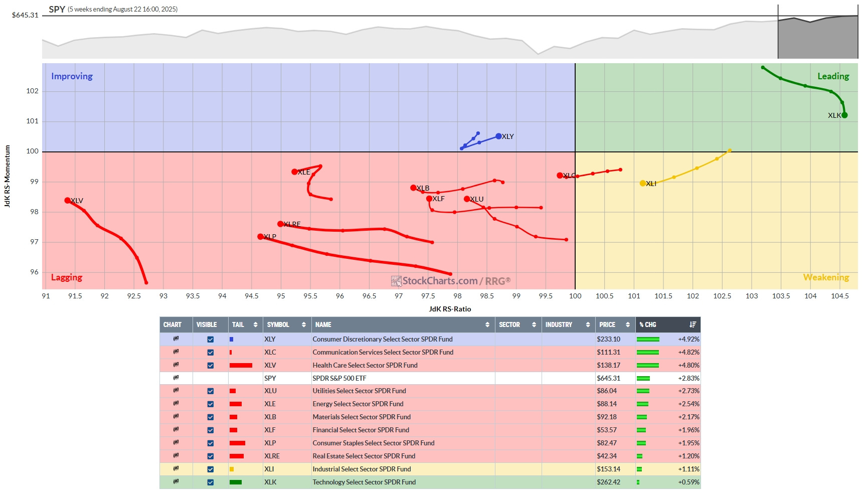868x496 pixels.
Task: Click the $233.10 price cell
Action: 608,340
